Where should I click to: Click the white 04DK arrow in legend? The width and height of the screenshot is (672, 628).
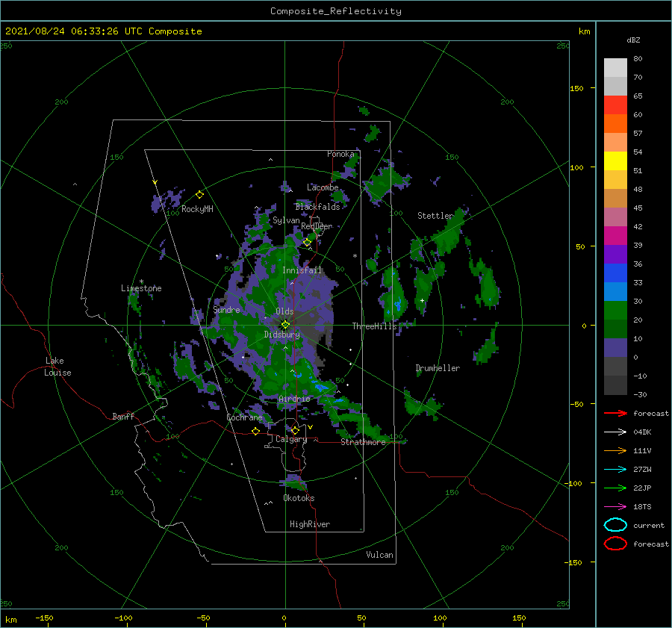[615, 432]
